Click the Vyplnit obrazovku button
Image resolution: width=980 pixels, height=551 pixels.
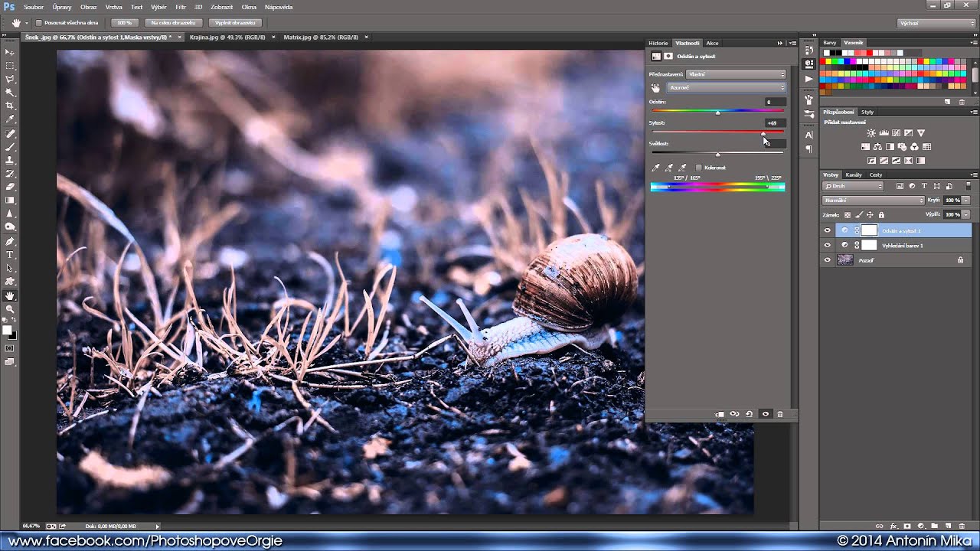[235, 23]
